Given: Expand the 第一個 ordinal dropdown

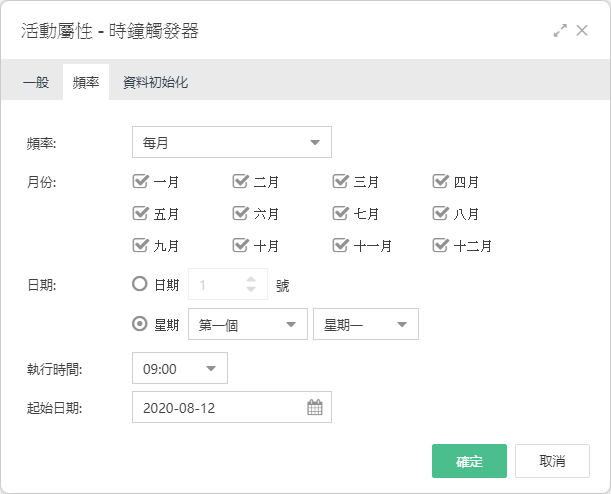Looking at the screenshot, I should [x=248, y=324].
